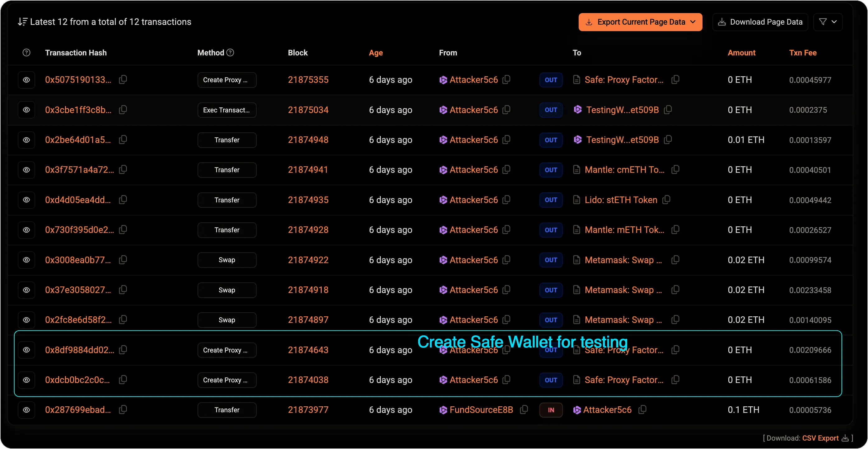
Task: Click the CSV Export link
Action: click(820, 438)
